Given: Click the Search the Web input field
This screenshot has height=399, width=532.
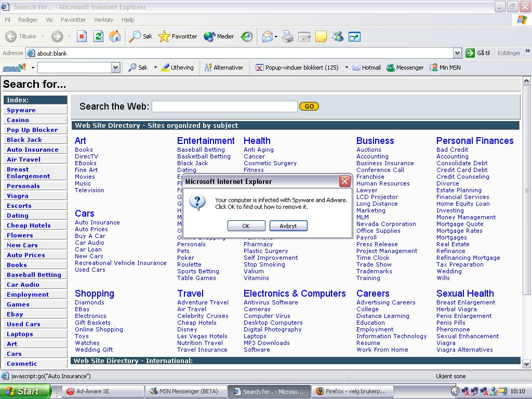Looking at the screenshot, I should pos(224,106).
